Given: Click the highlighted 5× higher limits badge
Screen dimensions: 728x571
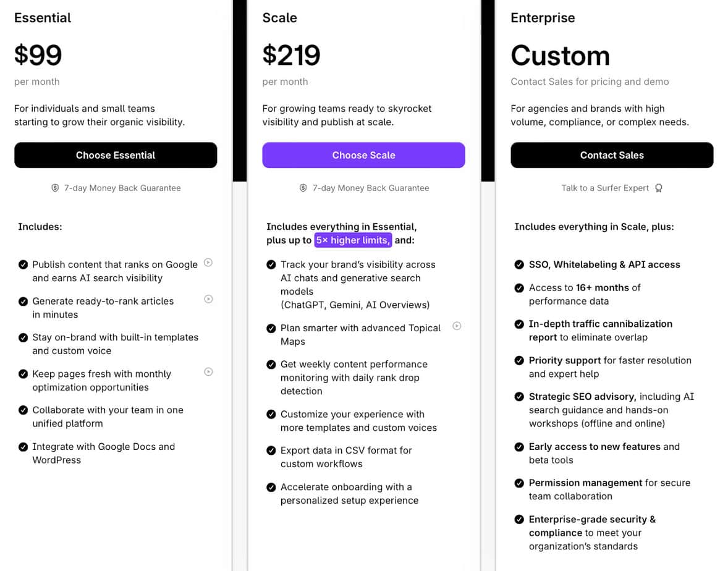Looking at the screenshot, I should [x=353, y=240].
